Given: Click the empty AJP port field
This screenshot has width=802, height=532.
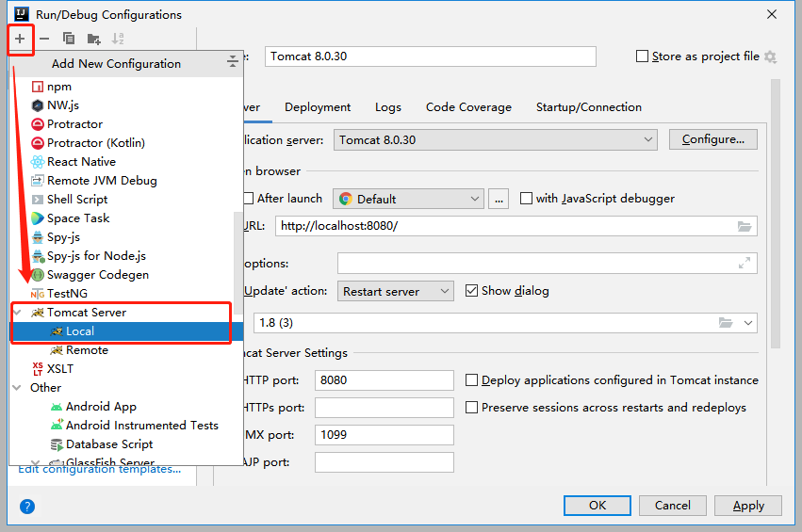Looking at the screenshot, I should click(x=385, y=462).
